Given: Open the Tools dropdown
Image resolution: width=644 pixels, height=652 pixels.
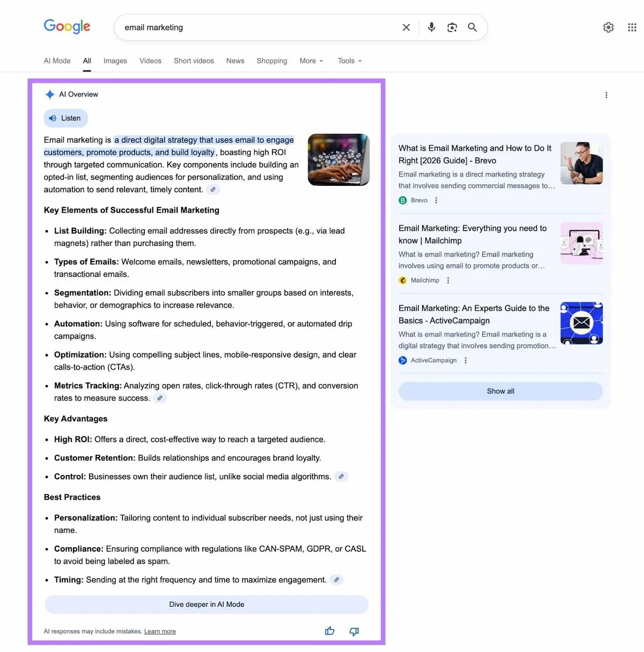Looking at the screenshot, I should [x=350, y=61].
